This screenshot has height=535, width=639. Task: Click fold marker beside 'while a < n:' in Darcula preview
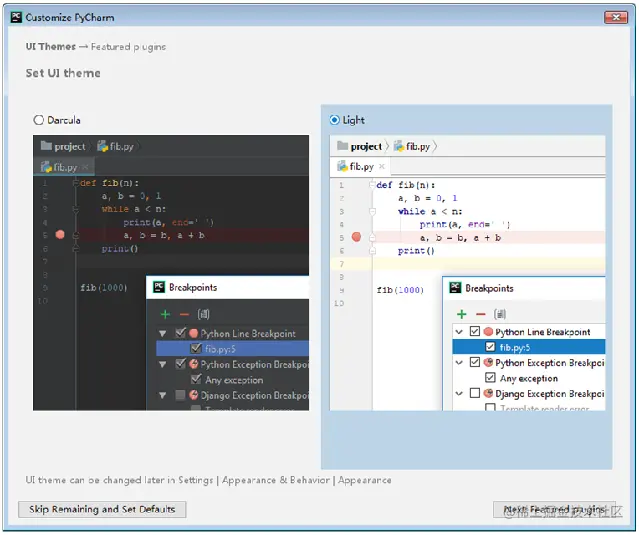75,209
